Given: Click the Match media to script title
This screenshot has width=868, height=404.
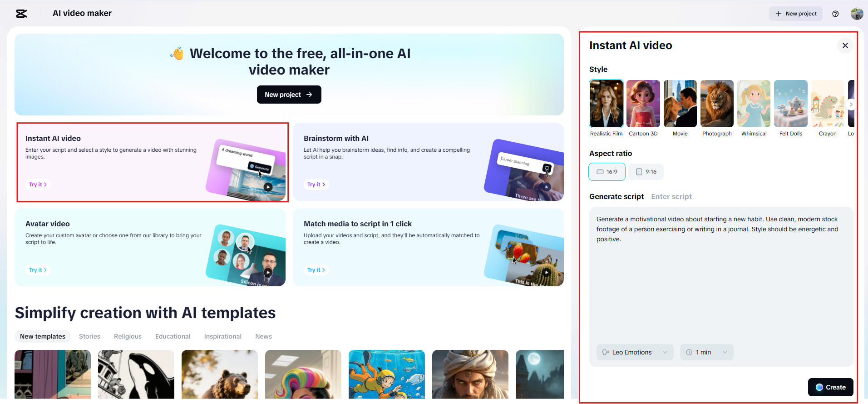Looking at the screenshot, I should [358, 224].
